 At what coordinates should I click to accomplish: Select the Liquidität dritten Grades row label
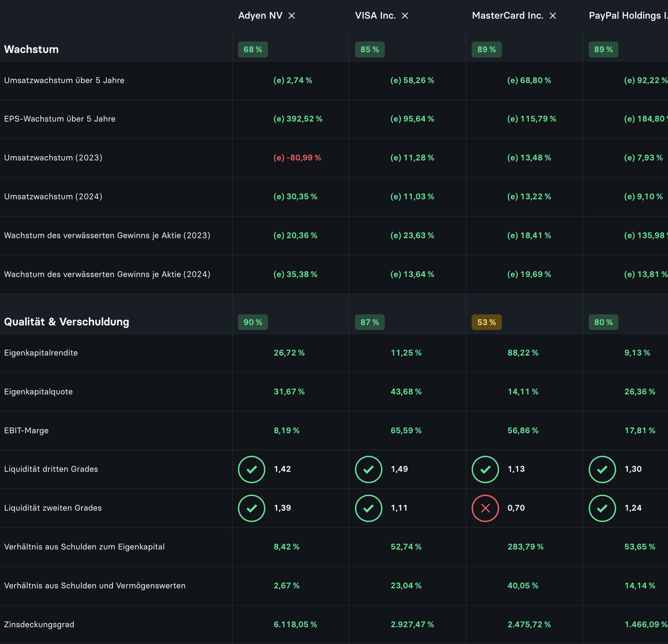click(x=51, y=469)
